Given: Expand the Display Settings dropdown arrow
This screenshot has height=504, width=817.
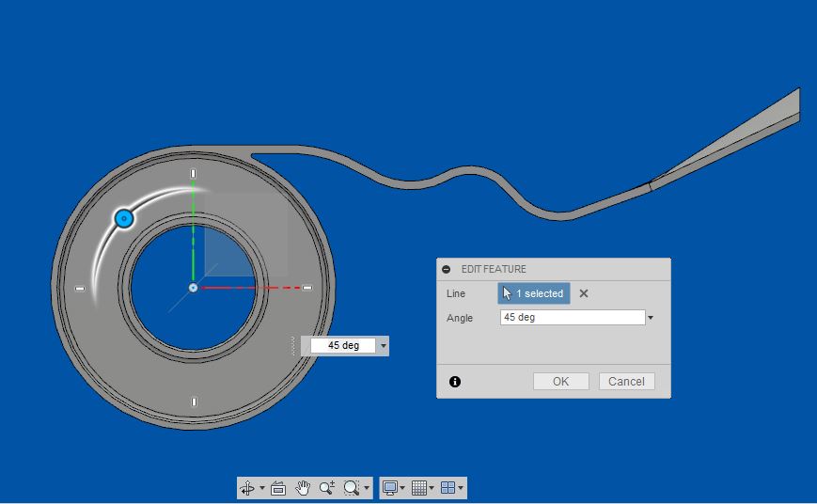Looking at the screenshot, I should 402,488.
